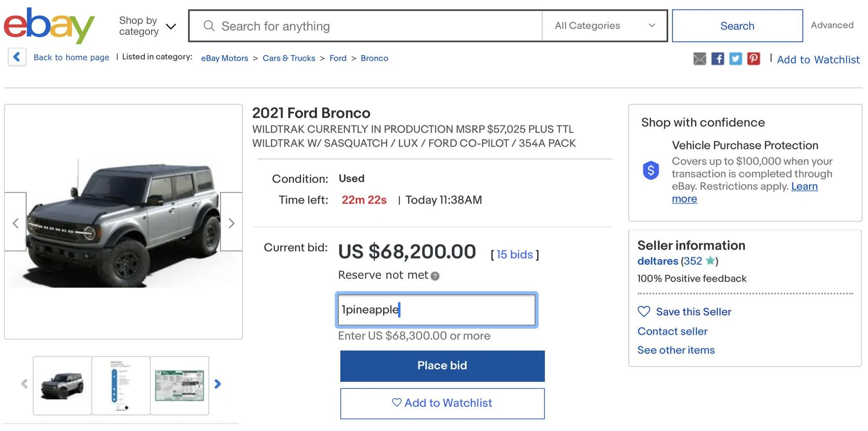Show next main vehicle image

tap(231, 222)
